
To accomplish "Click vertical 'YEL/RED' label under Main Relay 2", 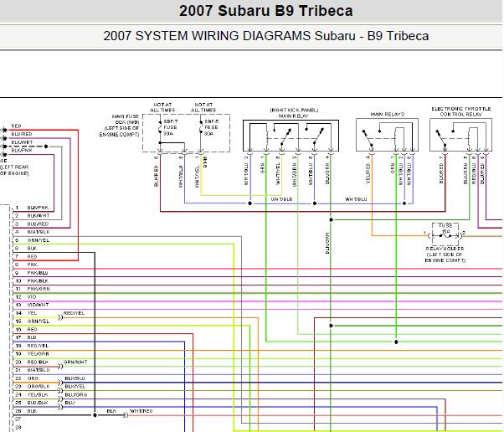I will coord(368,173).
